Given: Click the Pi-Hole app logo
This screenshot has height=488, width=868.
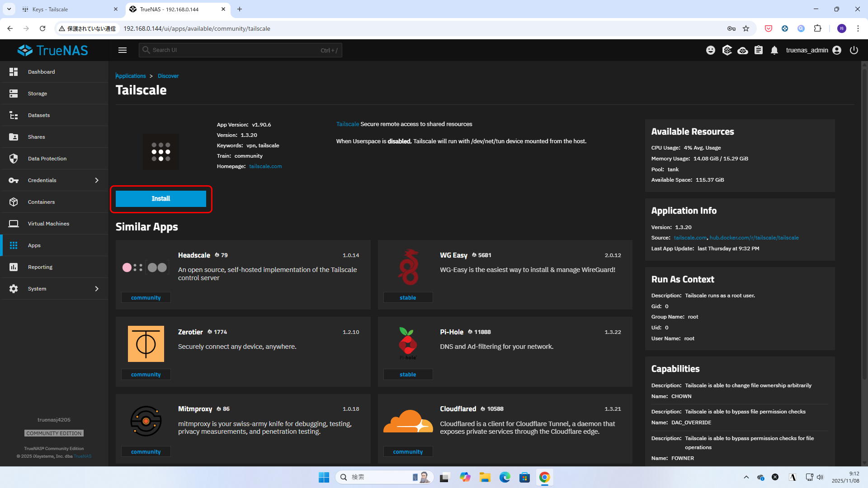Looking at the screenshot, I should click(x=408, y=343).
